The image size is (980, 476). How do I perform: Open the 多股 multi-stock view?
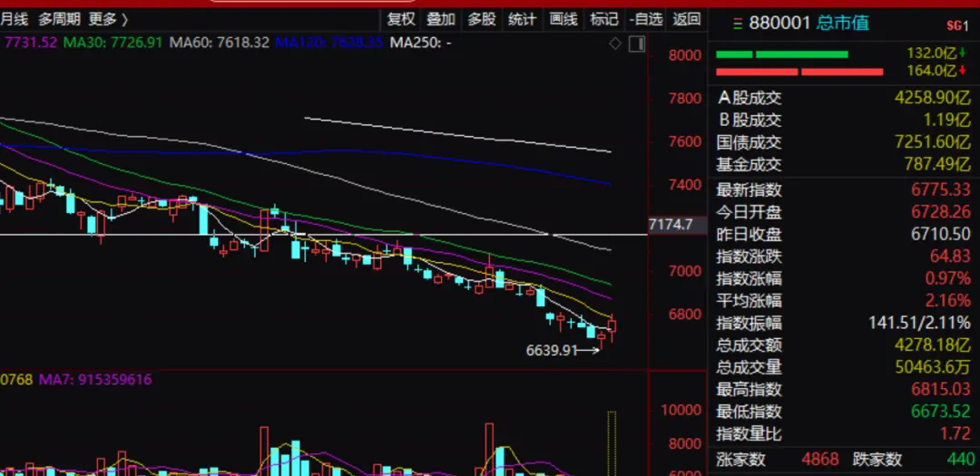tap(482, 18)
